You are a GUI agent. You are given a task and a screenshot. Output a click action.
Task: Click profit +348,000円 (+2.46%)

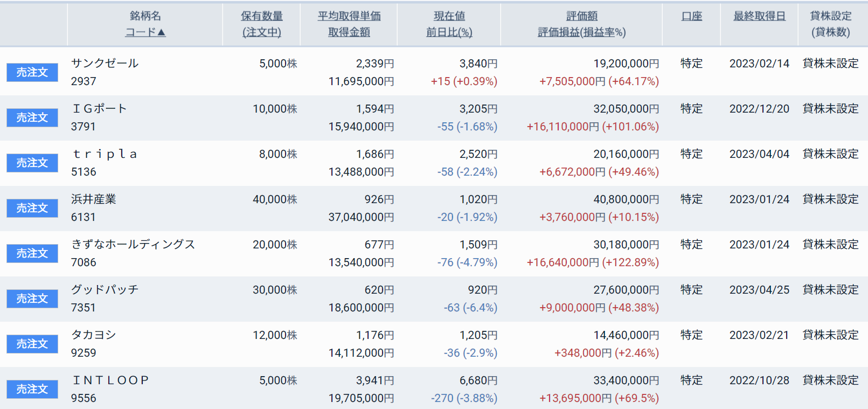tap(607, 353)
